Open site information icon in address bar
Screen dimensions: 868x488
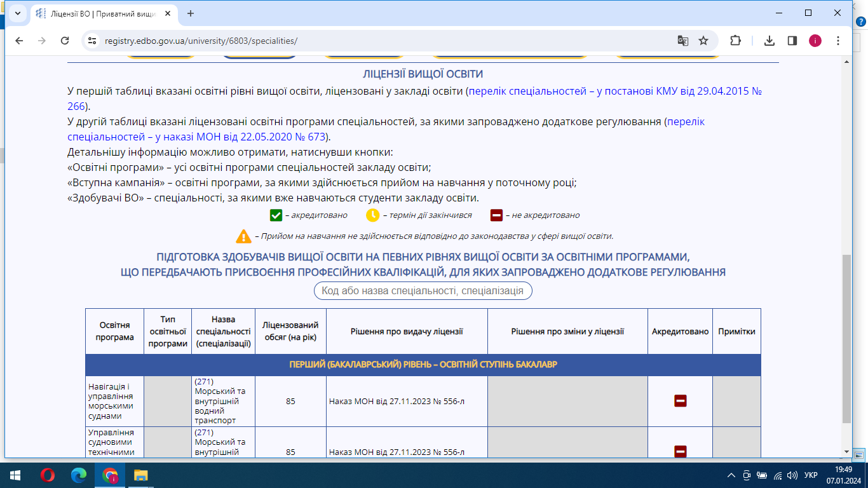pos(92,41)
